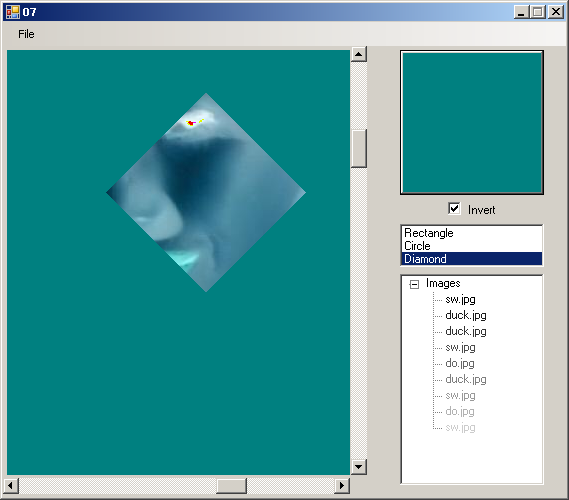This screenshot has height=500, width=569.
Task: Click the horizontal scrollbar left arrow
Action: pyautogui.click(x=11, y=485)
